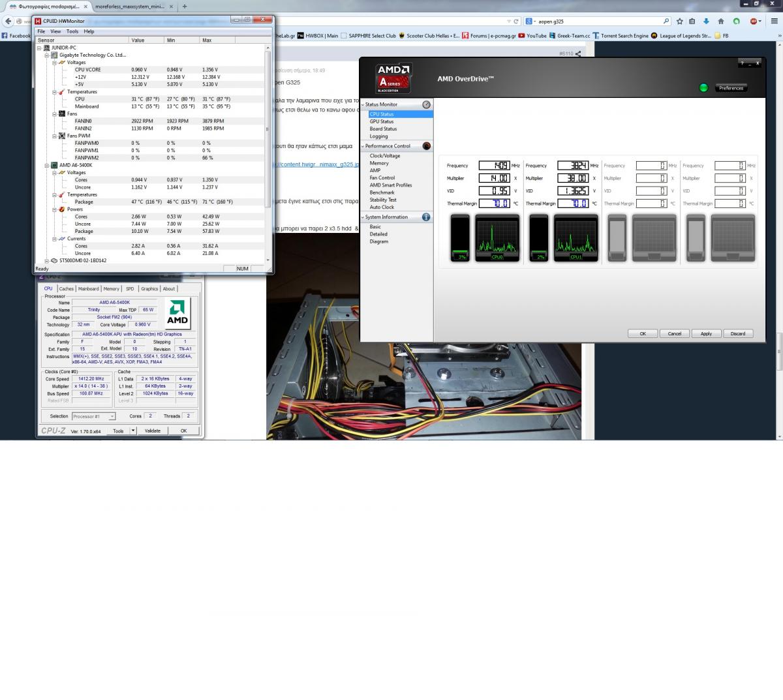Open the View menu in HWMonitor
This screenshot has height=700, width=783.
[x=55, y=31]
